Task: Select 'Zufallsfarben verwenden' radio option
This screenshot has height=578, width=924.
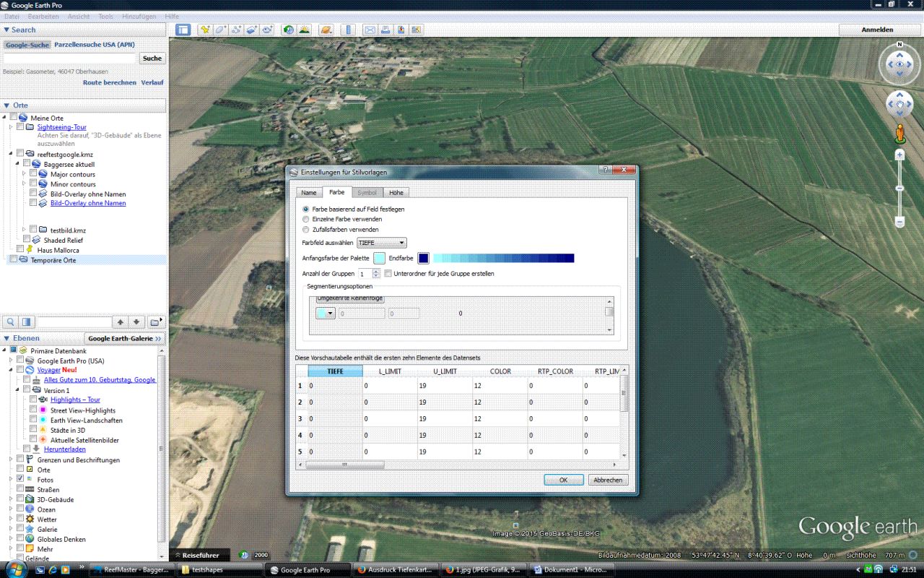Action: pos(306,229)
